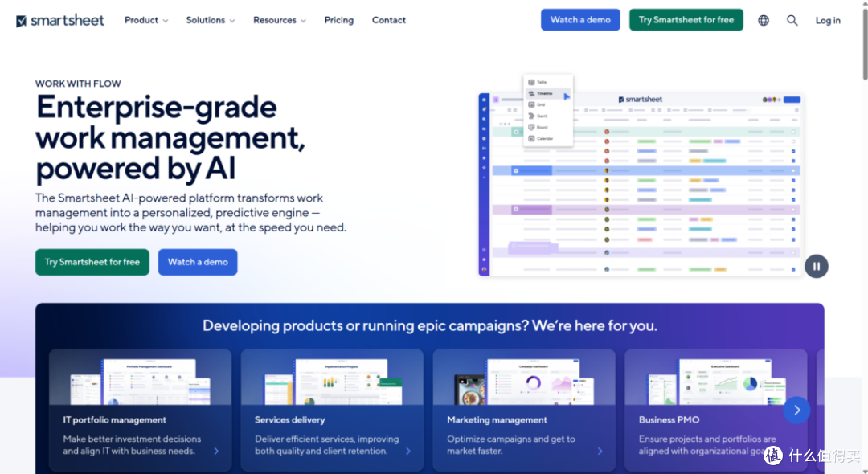Select the Marketing management dashboard thumbnail
Viewport: 868px width, 474px height.
524,382
